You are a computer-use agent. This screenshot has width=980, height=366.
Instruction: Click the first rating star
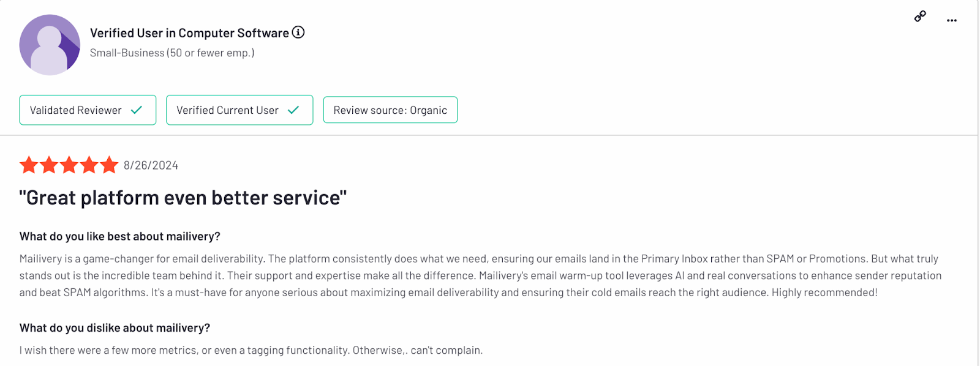pos(29,165)
